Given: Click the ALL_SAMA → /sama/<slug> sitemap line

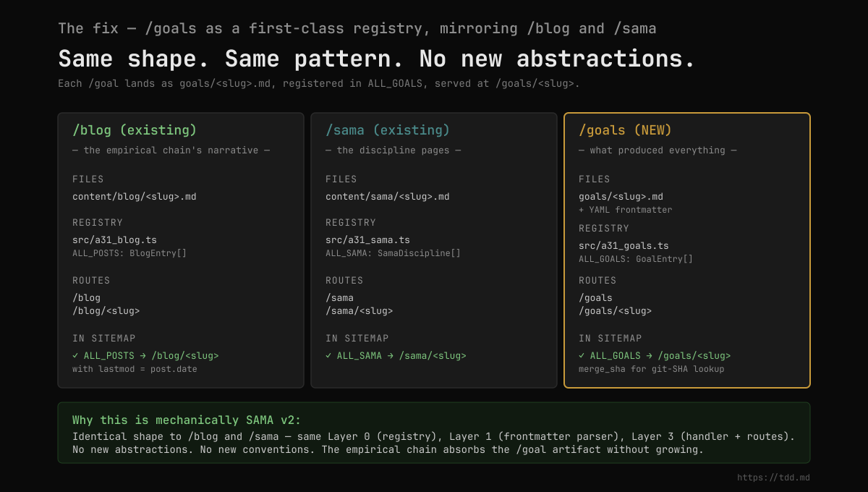Looking at the screenshot, I should click(x=396, y=356).
